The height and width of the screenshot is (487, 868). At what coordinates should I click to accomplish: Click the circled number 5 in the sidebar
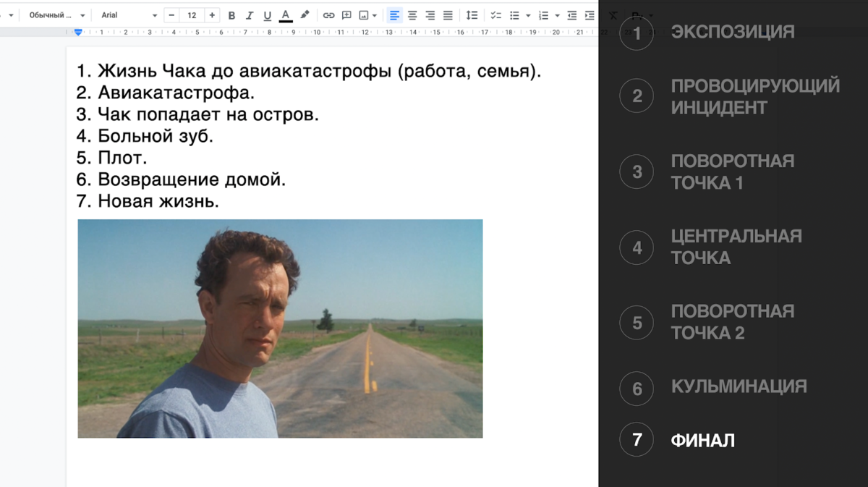pos(637,323)
